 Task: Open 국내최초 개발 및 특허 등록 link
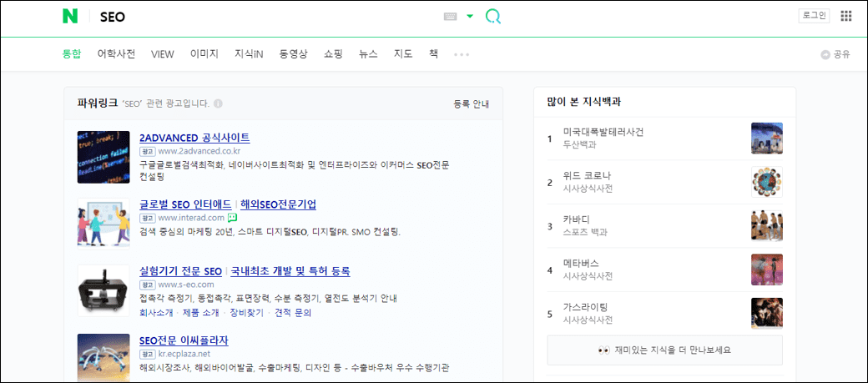(x=290, y=271)
